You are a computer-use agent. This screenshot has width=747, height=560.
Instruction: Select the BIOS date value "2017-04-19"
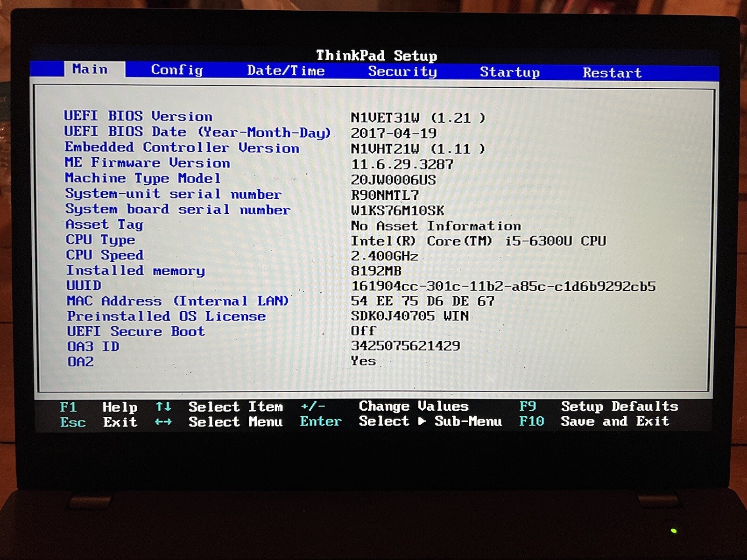[x=394, y=133]
